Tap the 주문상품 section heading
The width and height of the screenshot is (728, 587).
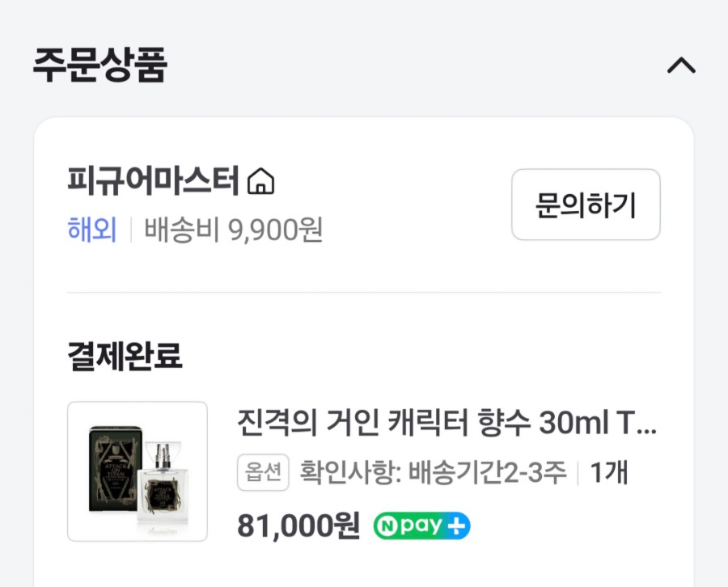99,65
